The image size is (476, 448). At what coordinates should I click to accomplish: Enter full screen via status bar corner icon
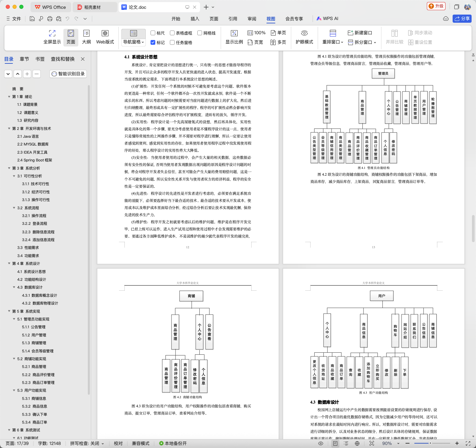(x=468, y=443)
